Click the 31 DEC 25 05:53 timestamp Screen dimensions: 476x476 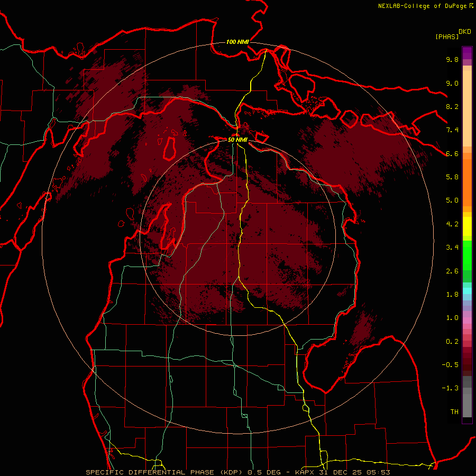(x=355, y=472)
